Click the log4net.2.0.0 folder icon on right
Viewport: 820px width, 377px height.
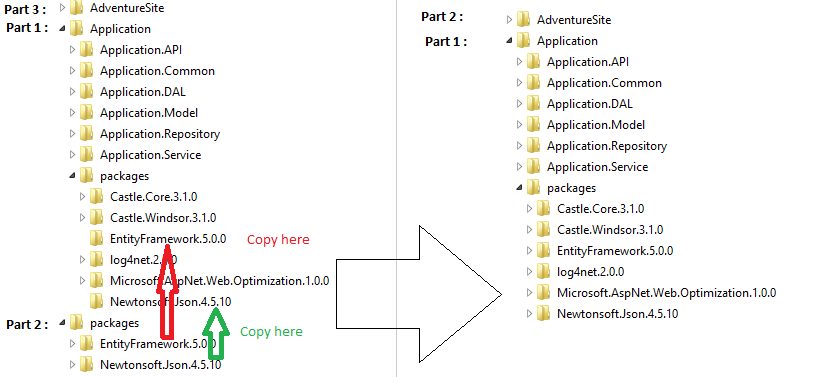pyautogui.click(x=544, y=271)
